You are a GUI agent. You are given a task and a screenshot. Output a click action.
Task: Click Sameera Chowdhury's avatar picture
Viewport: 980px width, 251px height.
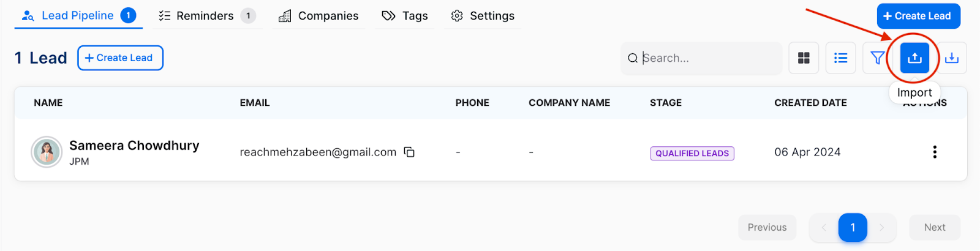pyautogui.click(x=47, y=152)
